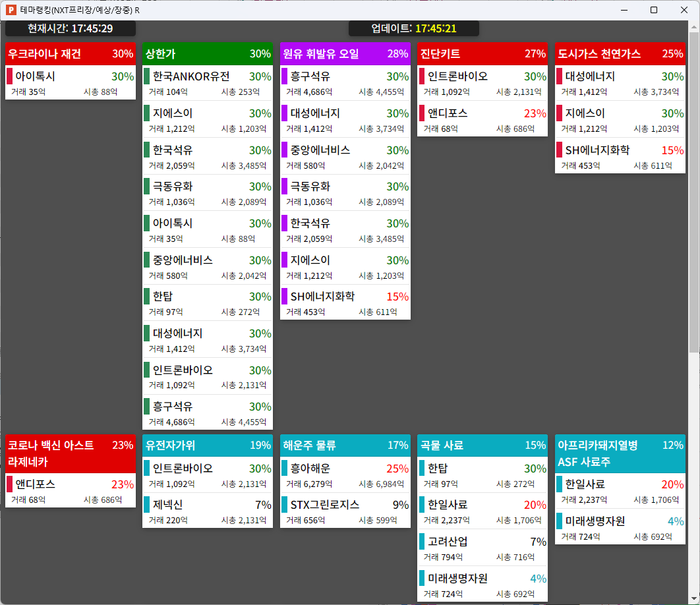Screen dimensions: 700x605
Task: Click the purple marker next to 중앙에너비스
Action: click(285, 150)
